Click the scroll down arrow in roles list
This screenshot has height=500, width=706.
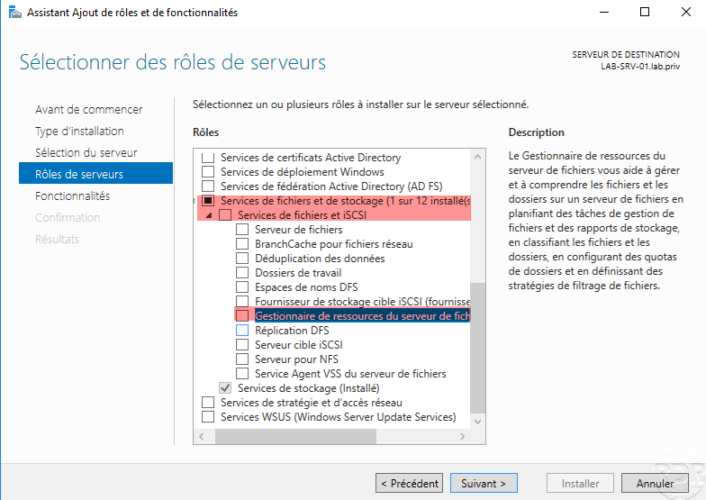[478, 422]
